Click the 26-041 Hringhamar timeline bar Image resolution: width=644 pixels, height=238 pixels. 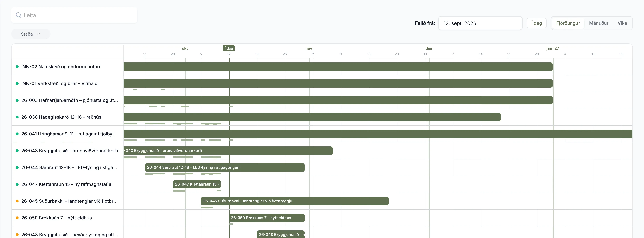click(378, 134)
